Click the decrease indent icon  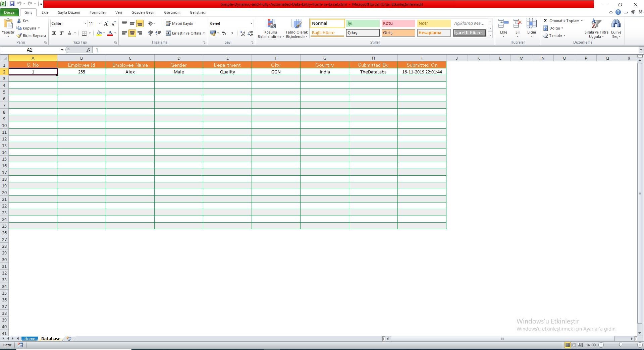tap(151, 33)
